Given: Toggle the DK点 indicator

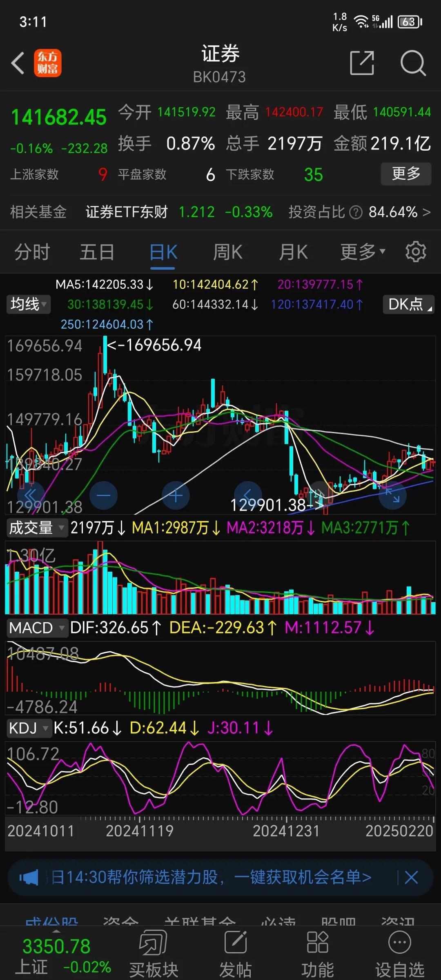Looking at the screenshot, I should 408,304.
